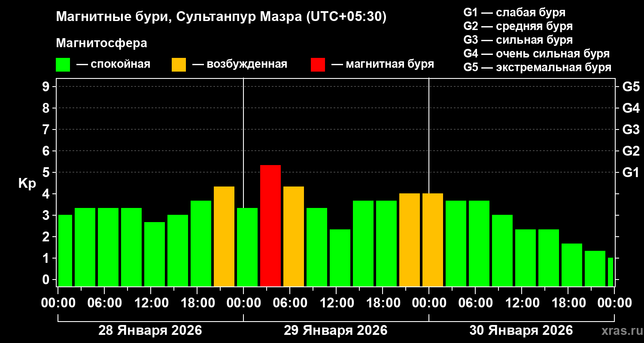Click the 'G1 — слабая буря' legend line

pos(514,12)
